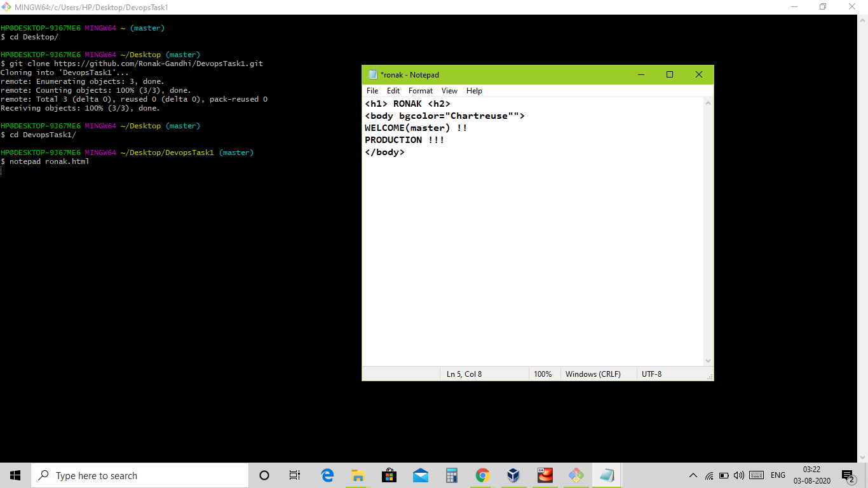868x488 pixels.
Task: Open Action Center notifications
Action: 847,475
